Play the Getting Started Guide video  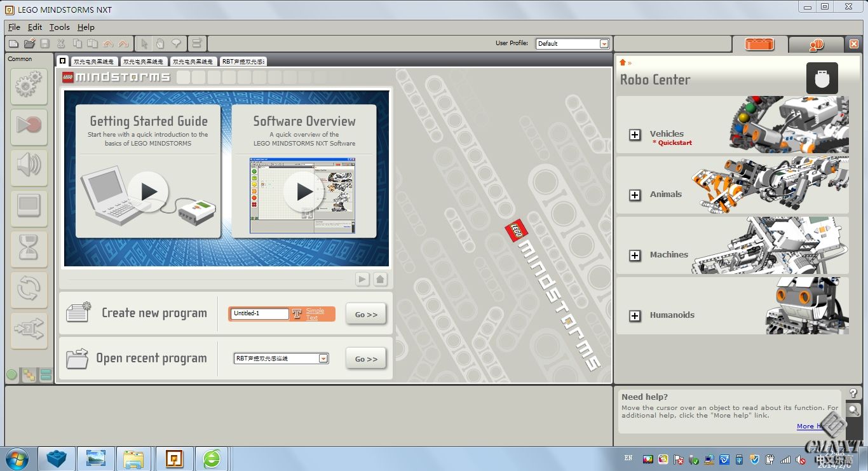point(148,191)
